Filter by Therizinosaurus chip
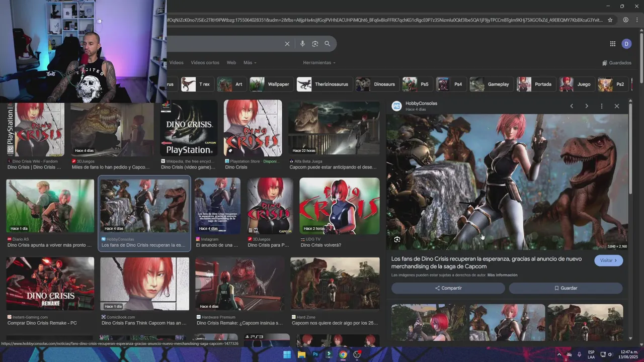Image resolution: width=644 pixels, height=362 pixels. pos(324,84)
